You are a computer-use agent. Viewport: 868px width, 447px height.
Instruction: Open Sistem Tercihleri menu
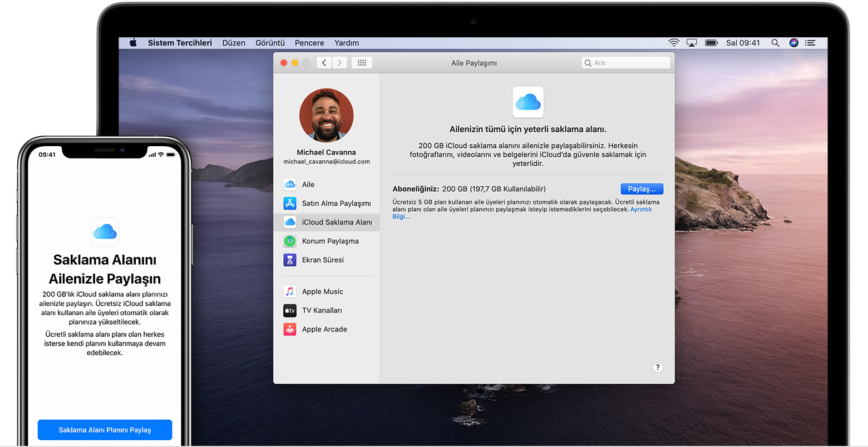coord(180,43)
